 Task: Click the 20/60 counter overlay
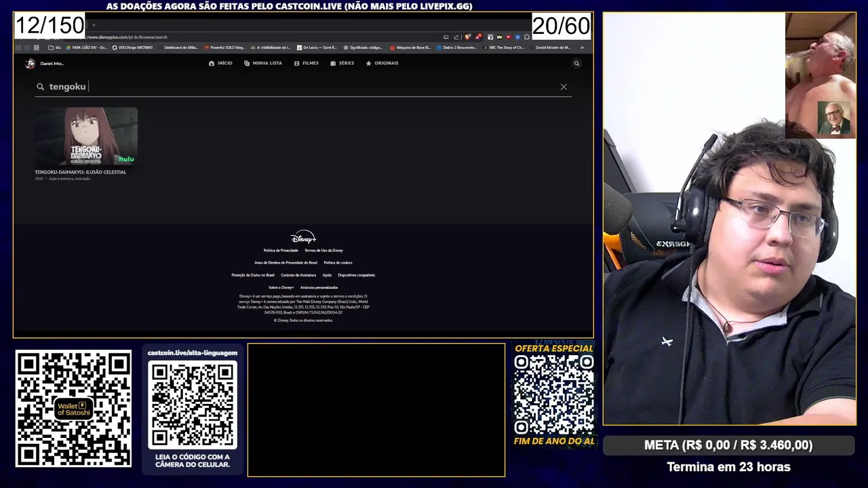pos(561,26)
